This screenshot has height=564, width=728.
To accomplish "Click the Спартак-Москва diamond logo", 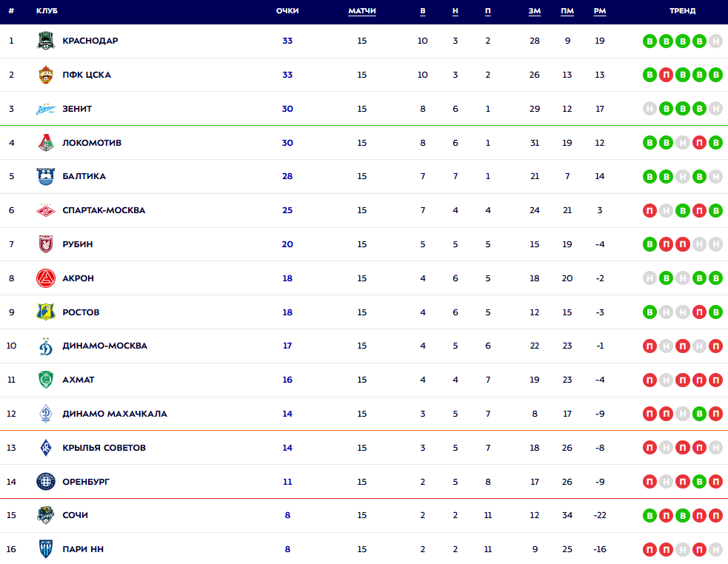I will 46,210.
